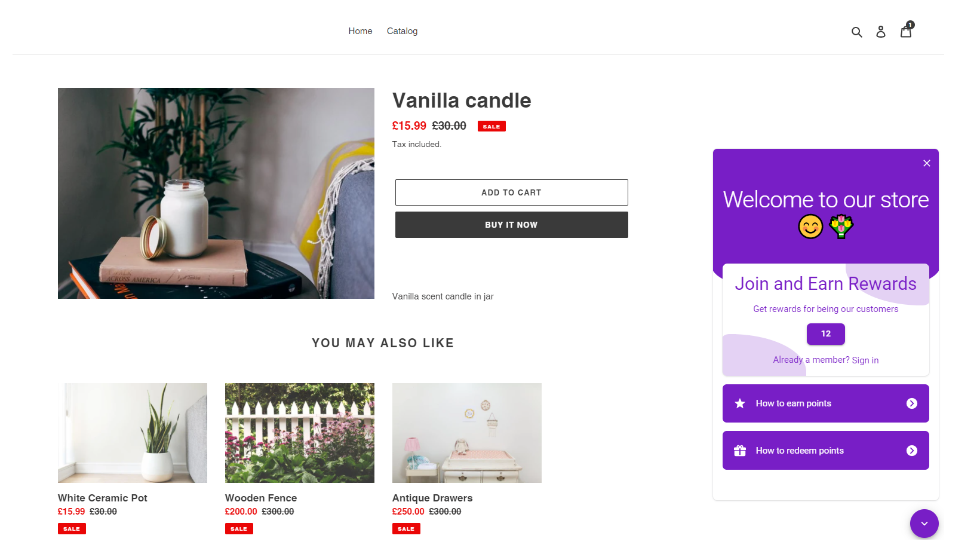This screenshot has width=980, height=560.
Task: Click gift icon beside How to redeem points
Action: [x=740, y=451]
